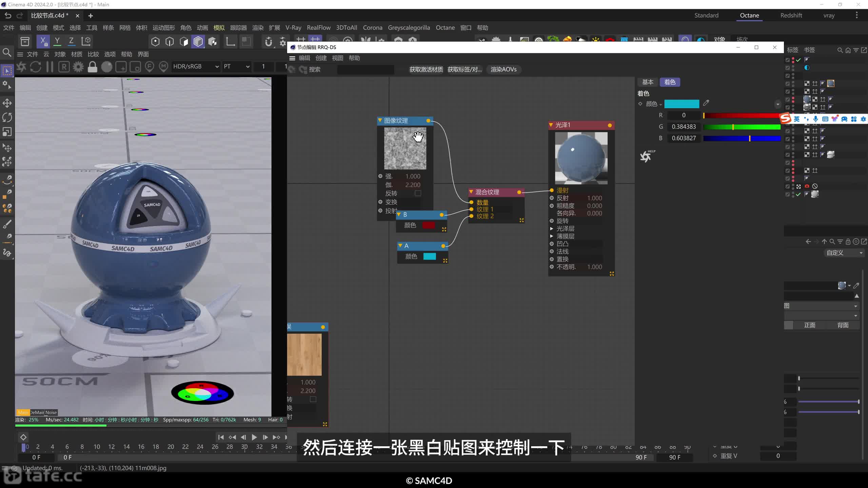Viewport: 868px width, 488px height.
Task: Toggle Y axis lock icon
Action: point(57,41)
